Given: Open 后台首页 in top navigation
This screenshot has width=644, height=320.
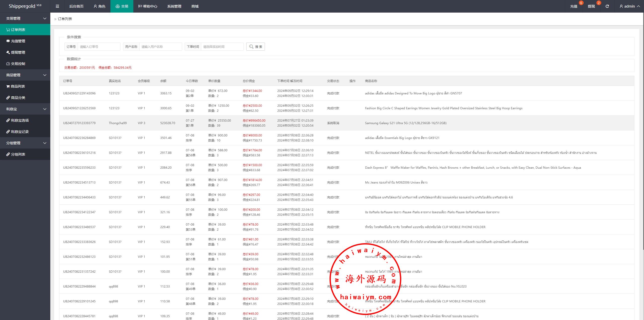Looking at the screenshot, I should 76,6.
